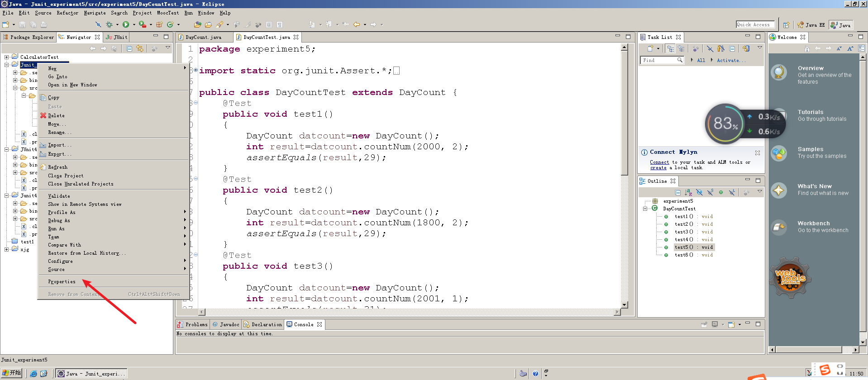Switch to the Package Explorer tab
This screenshot has height=380, width=868.
click(x=28, y=37)
